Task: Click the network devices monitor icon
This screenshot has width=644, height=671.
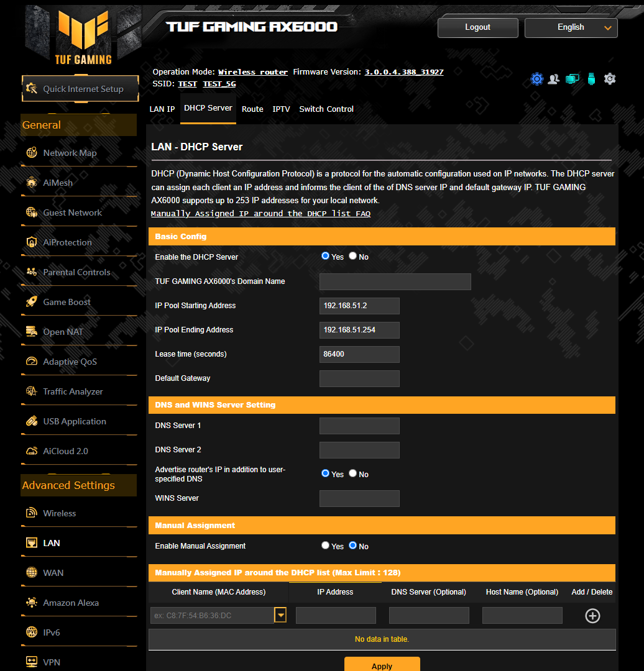Action: click(x=572, y=79)
